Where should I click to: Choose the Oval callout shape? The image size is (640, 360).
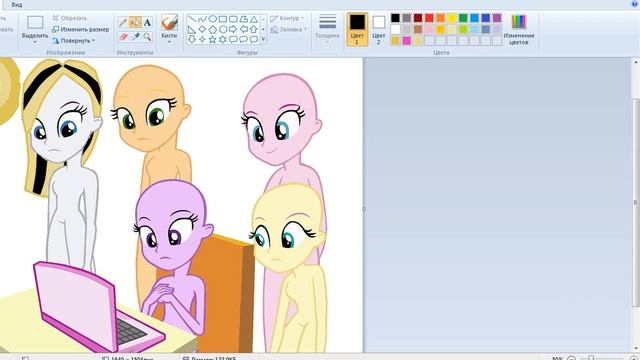[244, 40]
